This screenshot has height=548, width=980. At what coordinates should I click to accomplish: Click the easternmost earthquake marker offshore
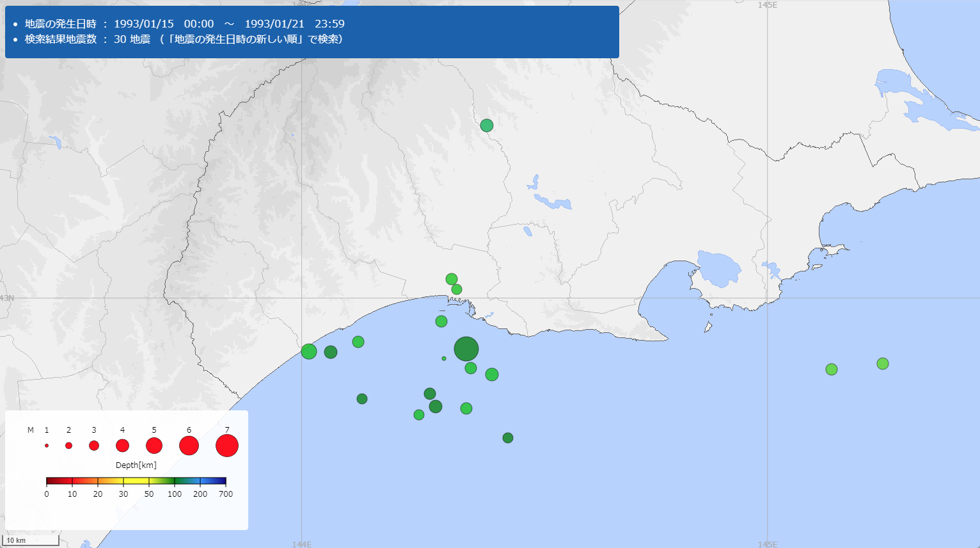pyautogui.click(x=883, y=364)
